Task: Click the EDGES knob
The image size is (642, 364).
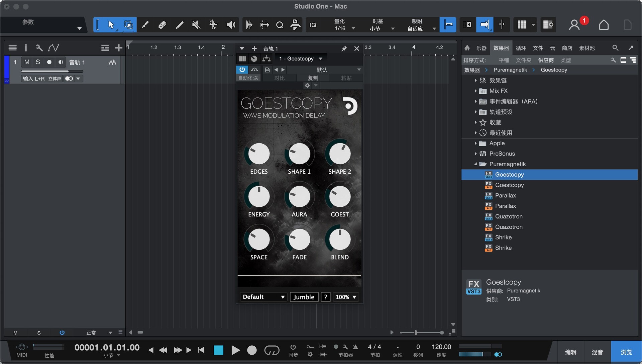Action: 259,154
